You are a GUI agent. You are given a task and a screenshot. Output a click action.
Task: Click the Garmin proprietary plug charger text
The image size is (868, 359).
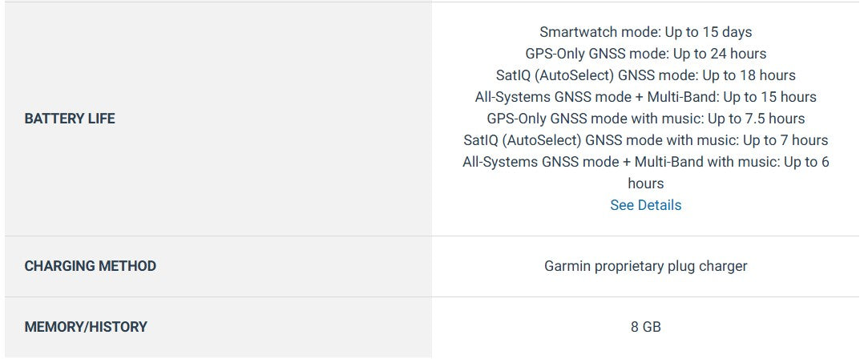click(x=645, y=266)
